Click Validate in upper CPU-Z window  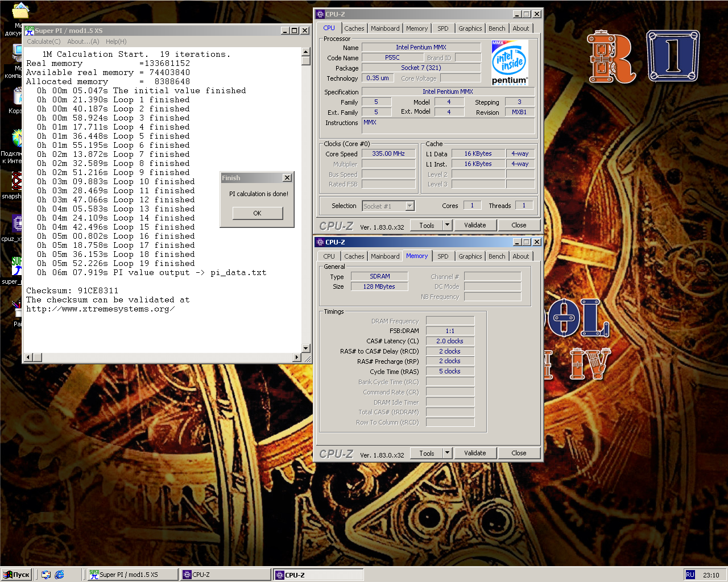tap(475, 225)
